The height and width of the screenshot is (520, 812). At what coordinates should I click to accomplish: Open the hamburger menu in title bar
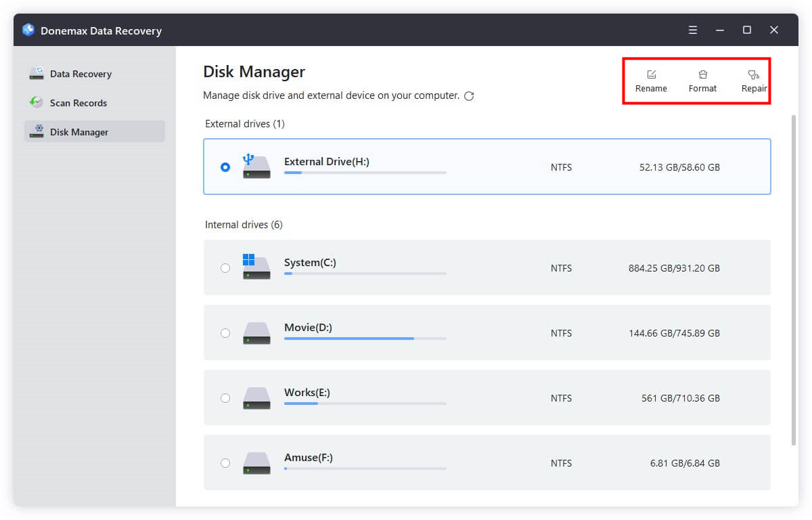(x=693, y=30)
